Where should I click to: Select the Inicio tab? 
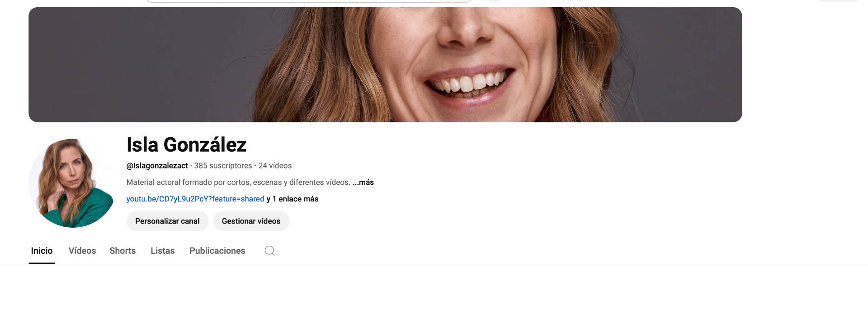pyautogui.click(x=42, y=251)
